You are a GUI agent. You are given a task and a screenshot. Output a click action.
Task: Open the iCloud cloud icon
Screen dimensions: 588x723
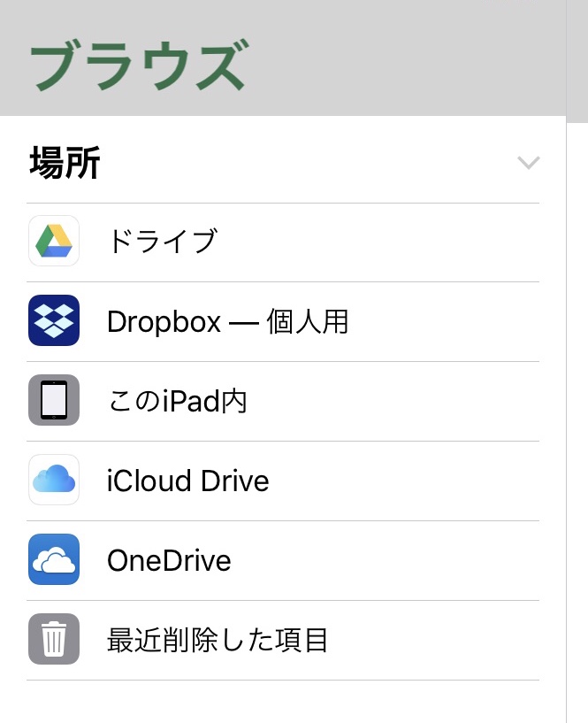54,480
